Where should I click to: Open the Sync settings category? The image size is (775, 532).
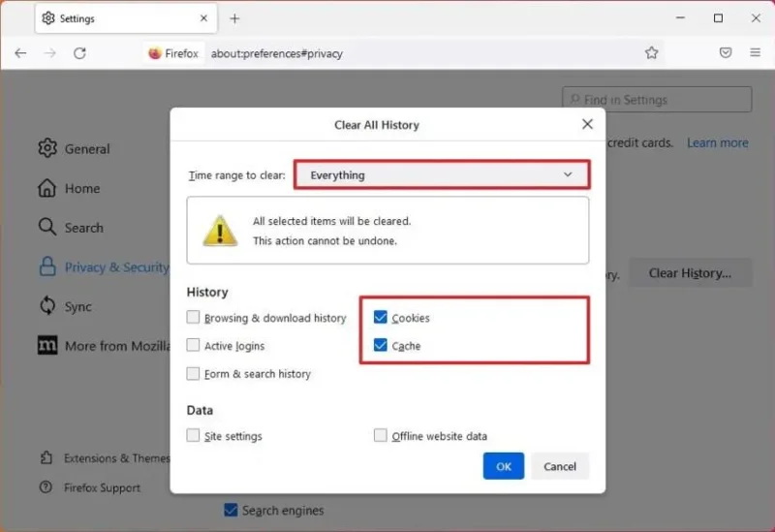pos(65,306)
